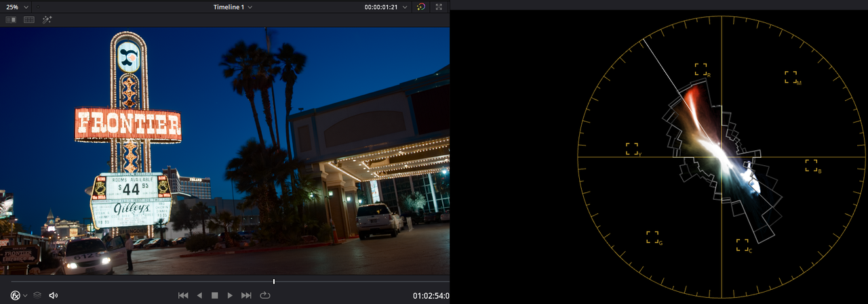This screenshot has height=304, width=868.
Task: Click the magenta M target on vectorscope
Action: pyautogui.click(x=791, y=77)
